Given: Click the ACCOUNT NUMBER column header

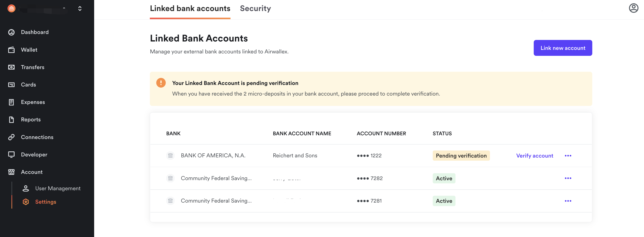Looking at the screenshot, I should pyautogui.click(x=381, y=133).
